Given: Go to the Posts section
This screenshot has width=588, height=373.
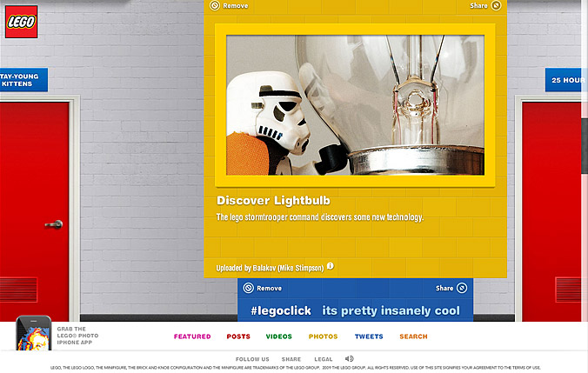Looking at the screenshot, I should coord(238,336).
